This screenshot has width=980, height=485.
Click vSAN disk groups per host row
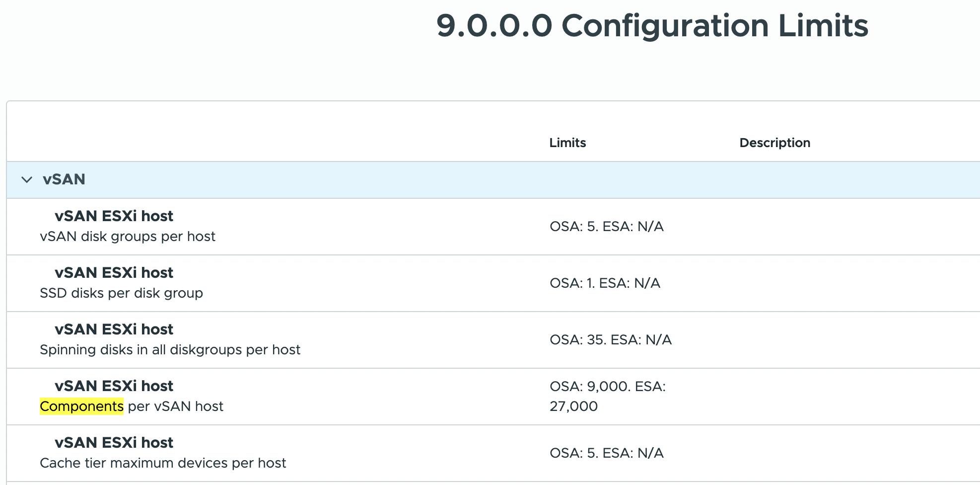(128, 237)
